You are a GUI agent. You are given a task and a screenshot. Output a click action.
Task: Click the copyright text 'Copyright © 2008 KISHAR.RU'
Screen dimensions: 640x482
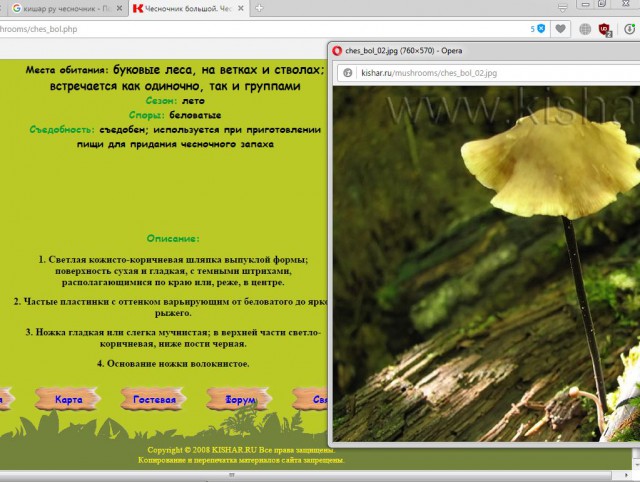click(x=202, y=450)
